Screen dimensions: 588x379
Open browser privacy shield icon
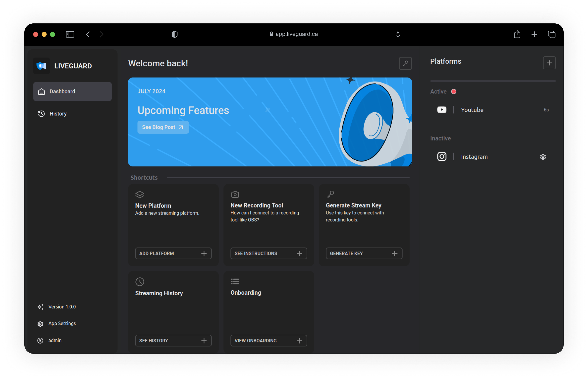174,34
